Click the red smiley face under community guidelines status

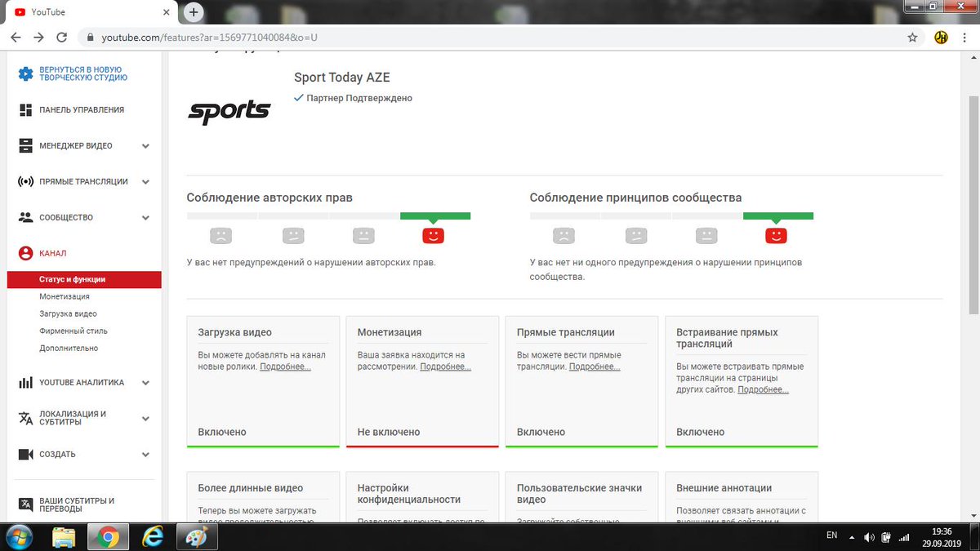(776, 235)
